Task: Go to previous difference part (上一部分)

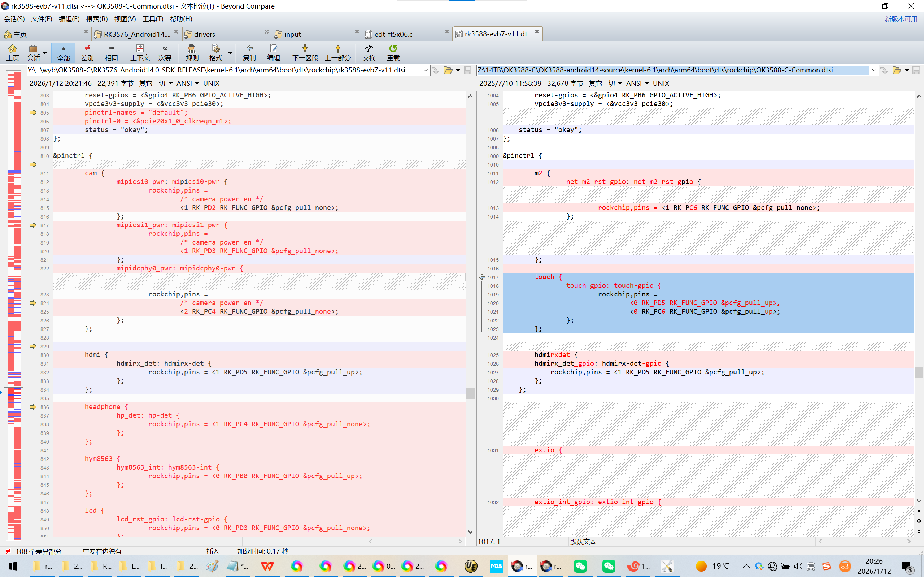Action: pos(337,52)
